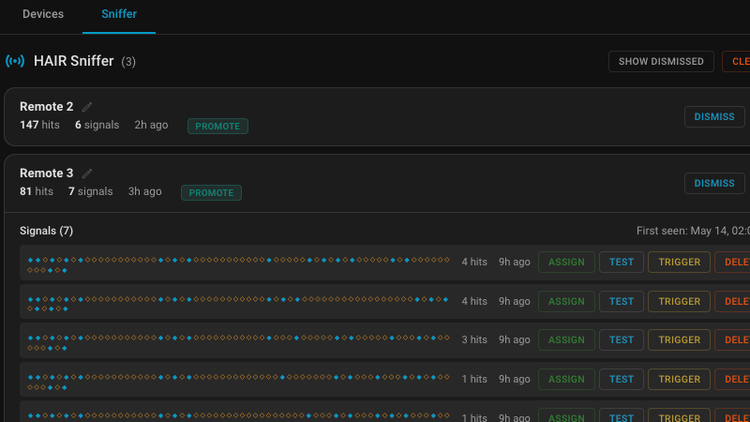
Task: Click "7 signals" under Remote 3
Action: click(x=90, y=191)
